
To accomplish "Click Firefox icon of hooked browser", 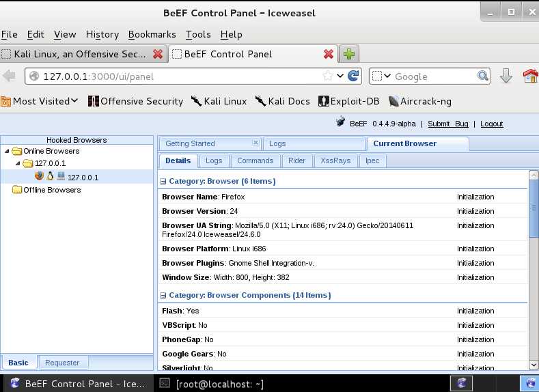I will 39,176.
